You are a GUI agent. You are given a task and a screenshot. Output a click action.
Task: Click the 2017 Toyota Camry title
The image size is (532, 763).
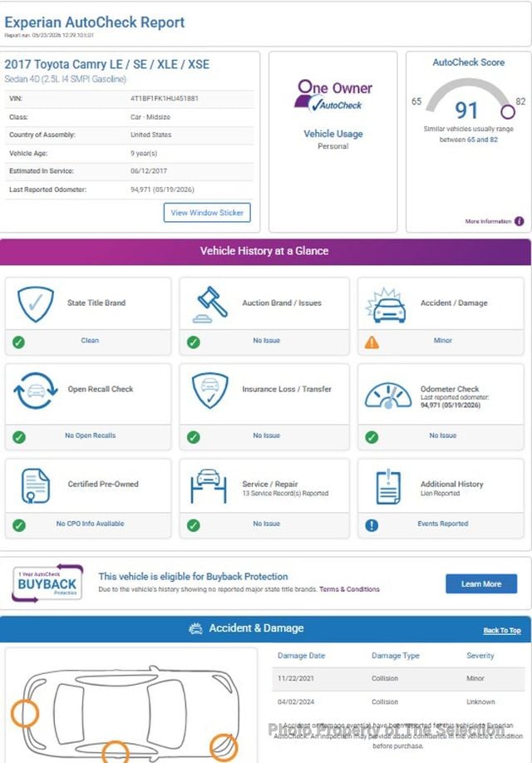click(x=107, y=64)
